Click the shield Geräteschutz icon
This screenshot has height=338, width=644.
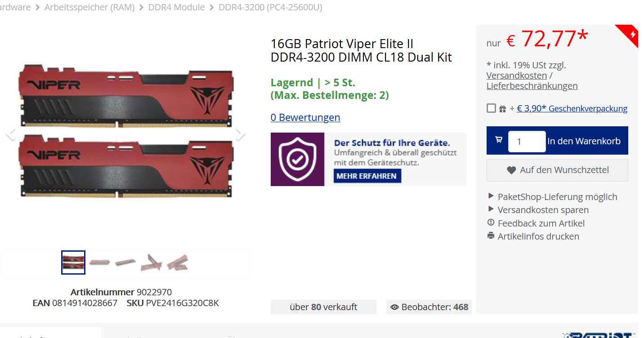(x=297, y=159)
